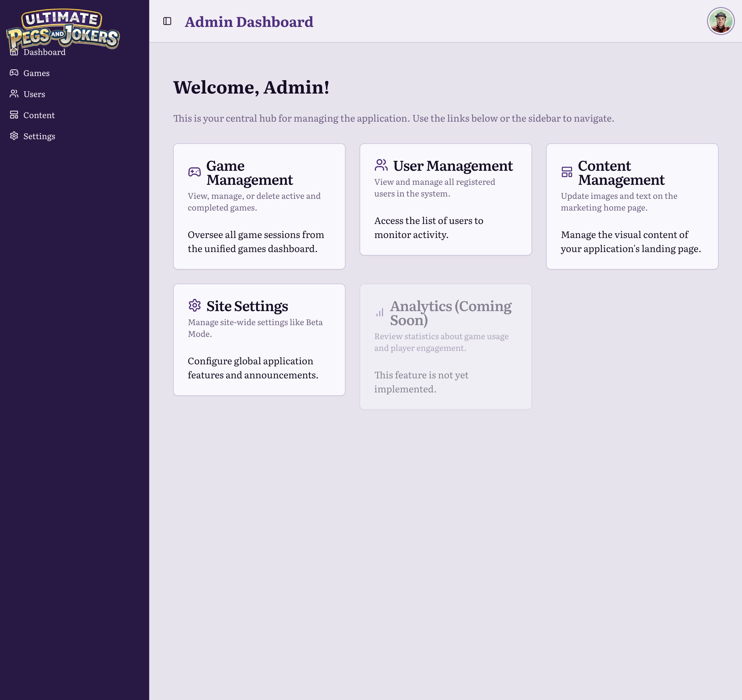Open Settings via the gear icon

click(14, 136)
